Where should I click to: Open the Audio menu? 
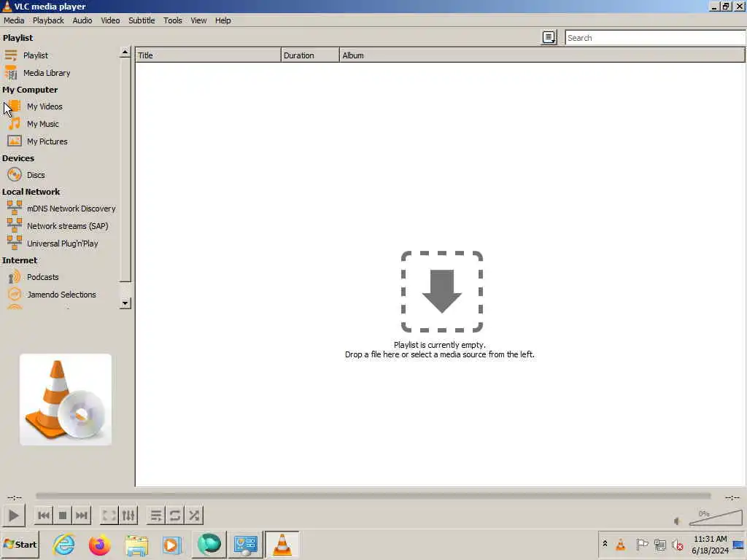coord(82,20)
